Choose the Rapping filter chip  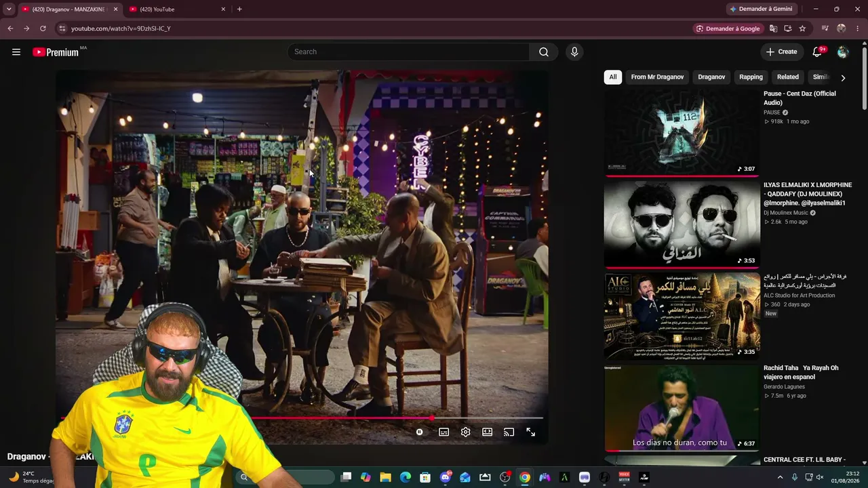click(751, 77)
